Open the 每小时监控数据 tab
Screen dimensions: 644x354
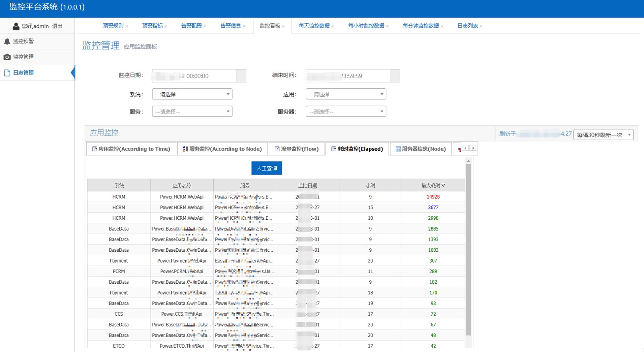coord(366,26)
